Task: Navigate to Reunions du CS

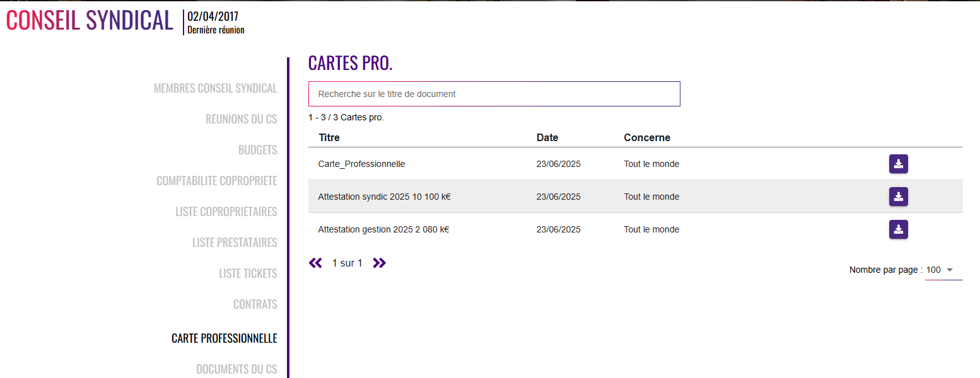Action: (x=241, y=119)
